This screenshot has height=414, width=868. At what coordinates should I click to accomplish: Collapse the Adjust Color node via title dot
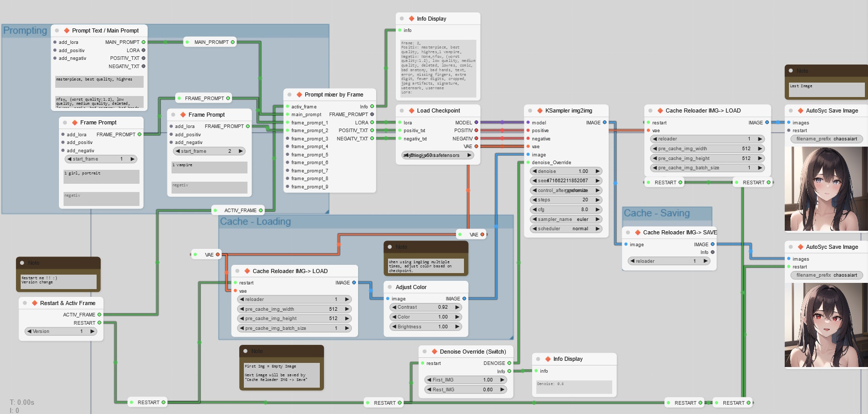point(390,287)
